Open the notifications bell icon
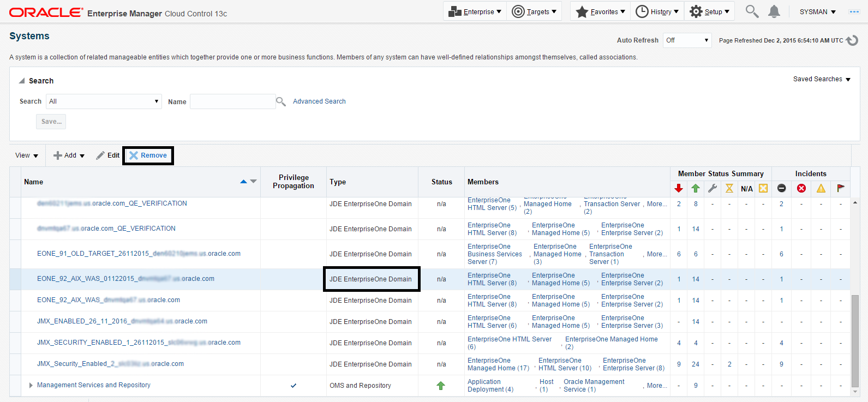The width and height of the screenshot is (868, 402). pos(774,11)
